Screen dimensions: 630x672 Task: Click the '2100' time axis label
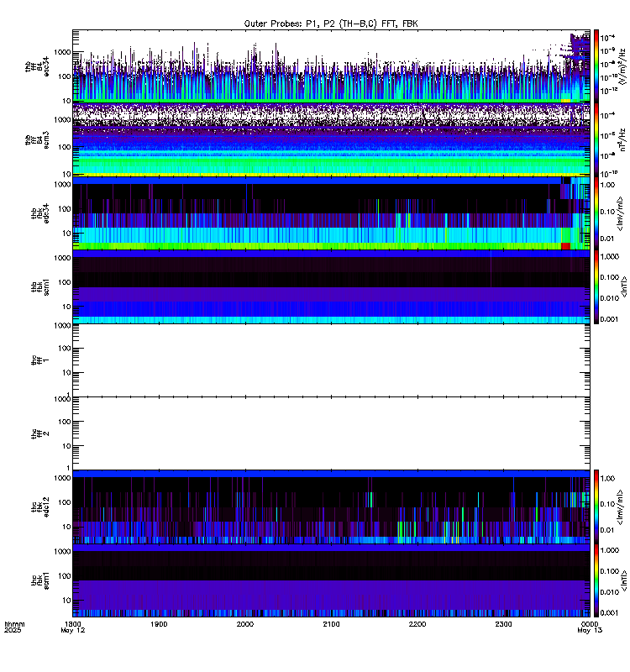(x=331, y=624)
